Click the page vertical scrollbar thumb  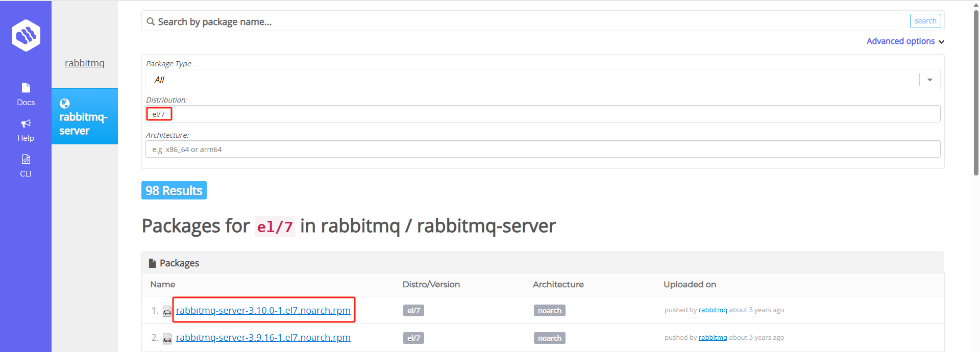976,92
